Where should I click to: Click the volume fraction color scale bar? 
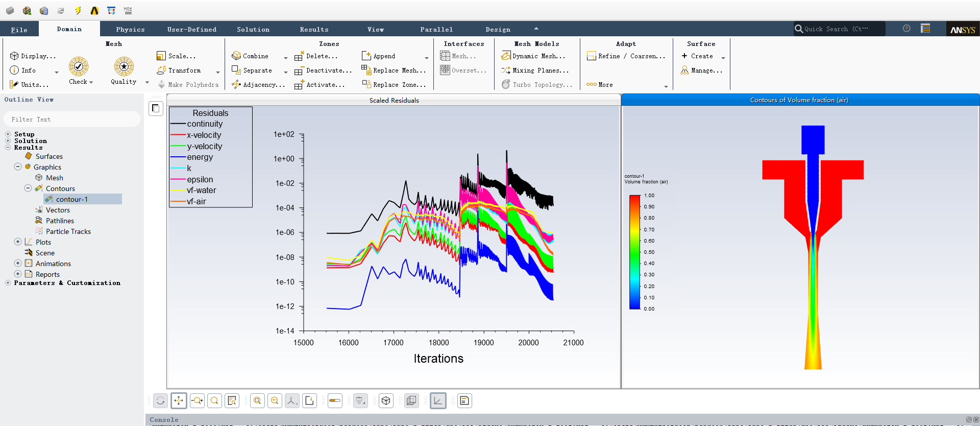coord(634,252)
